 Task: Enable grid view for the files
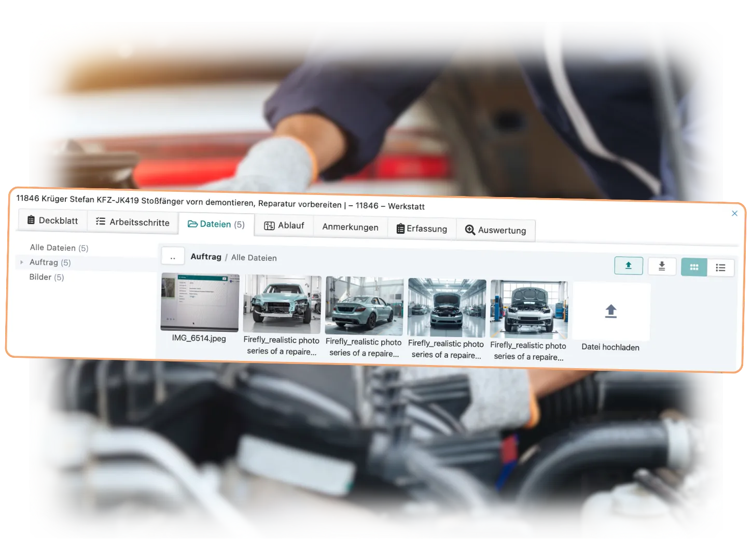pyautogui.click(x=694, y=267)
